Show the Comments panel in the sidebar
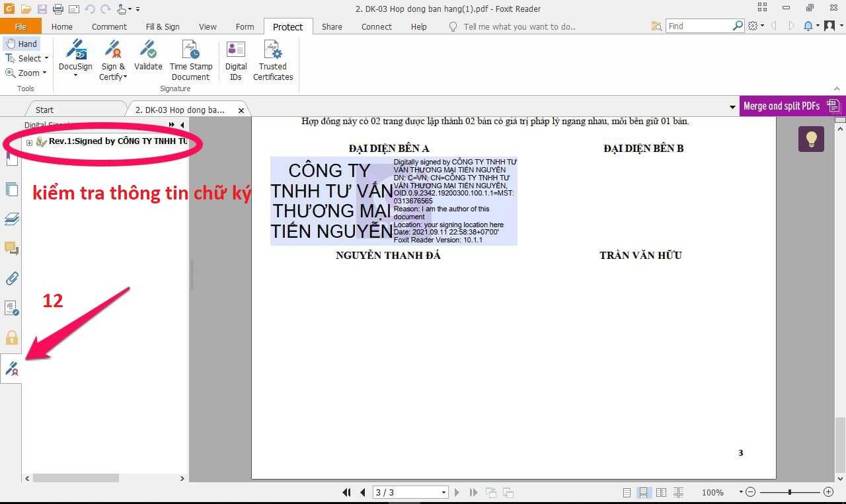 [x=11, y=248]
